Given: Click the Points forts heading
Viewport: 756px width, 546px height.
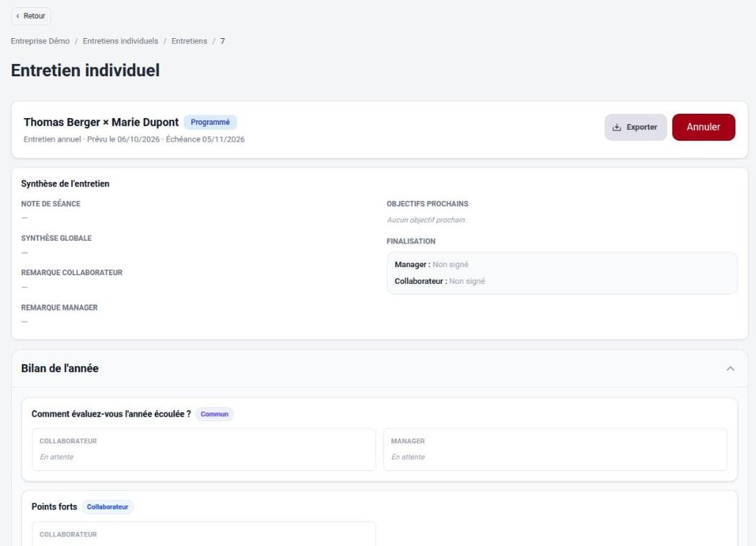Looking at the screenshot, I should (54, 507).
